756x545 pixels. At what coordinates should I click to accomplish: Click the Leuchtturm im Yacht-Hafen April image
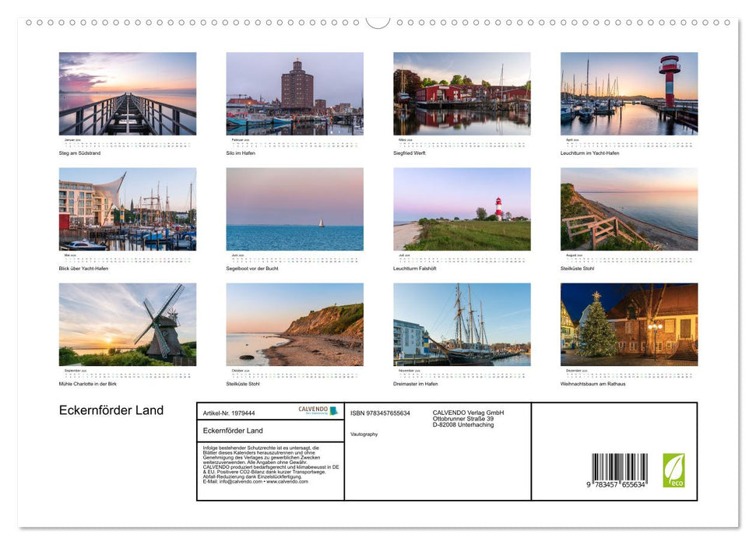[629, 93]
